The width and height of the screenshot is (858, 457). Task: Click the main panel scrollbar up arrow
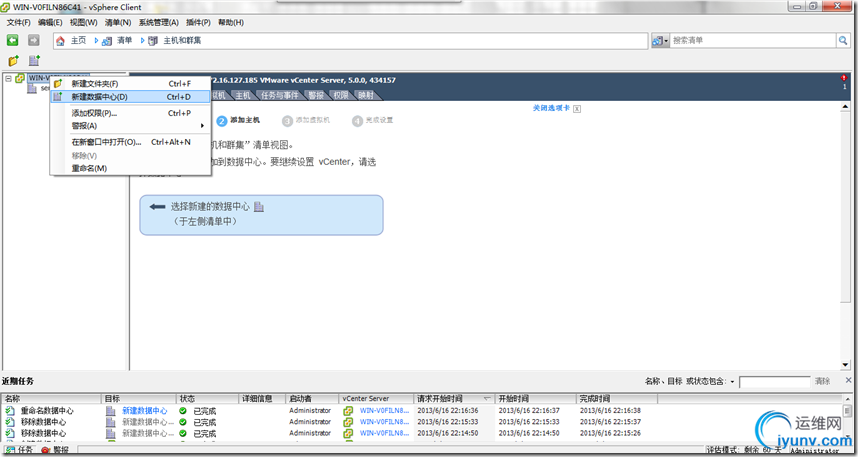[845, 107]
